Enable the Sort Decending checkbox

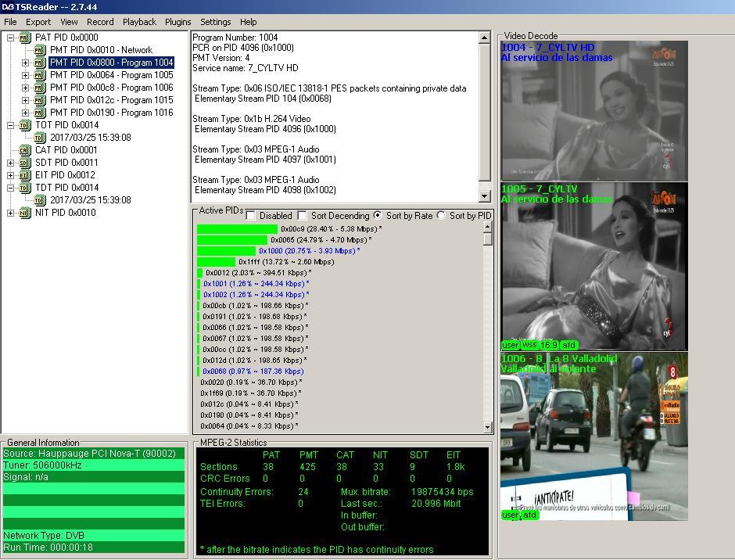pos(303,216)
